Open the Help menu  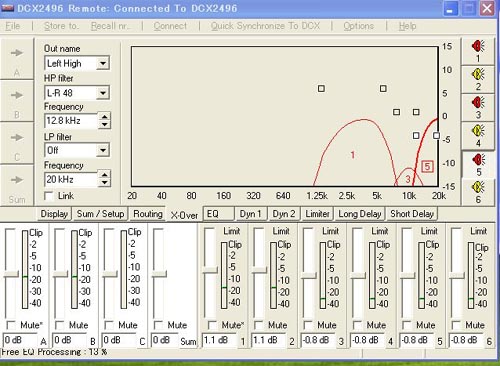coord(407,26)
